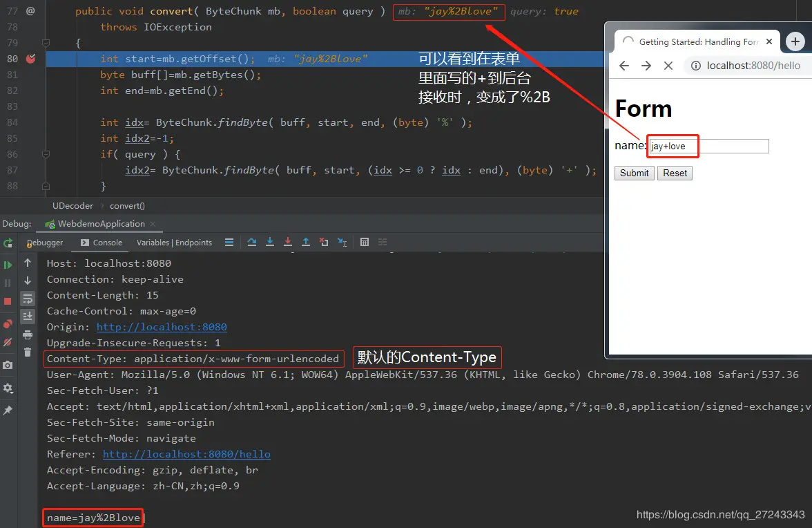The image size is (812, 528).
Task: Clear console with the trash icon
Action: tap(28, 352)
